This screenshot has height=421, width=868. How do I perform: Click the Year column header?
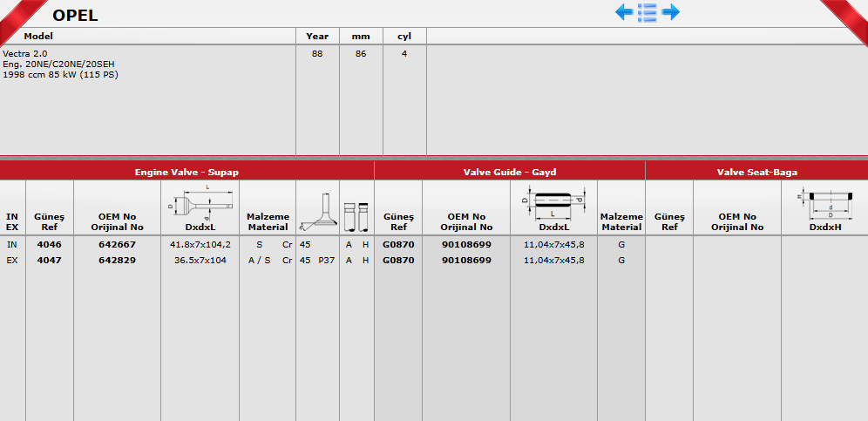click(x=317, y=37)
